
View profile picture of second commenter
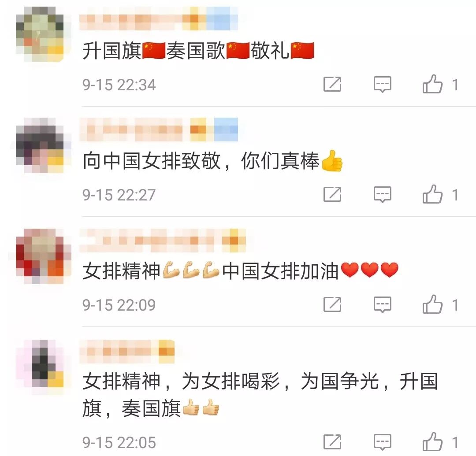(40, 145)
